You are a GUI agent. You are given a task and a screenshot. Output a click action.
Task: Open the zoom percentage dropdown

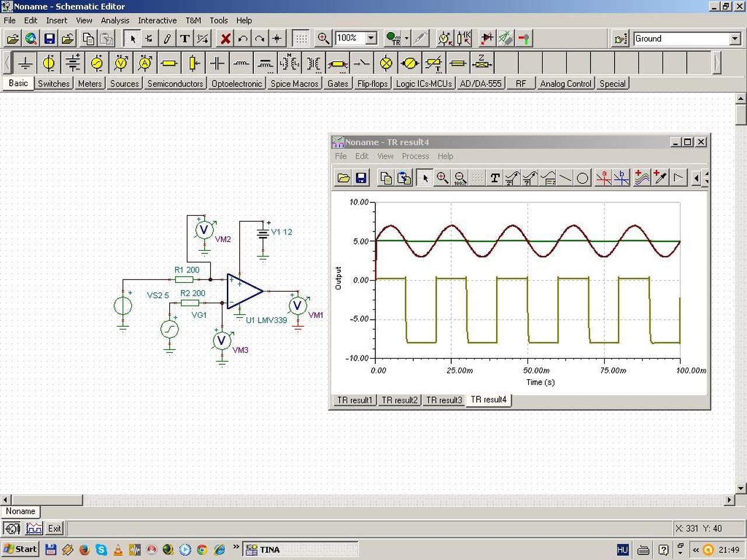click(x=371, y=38)
